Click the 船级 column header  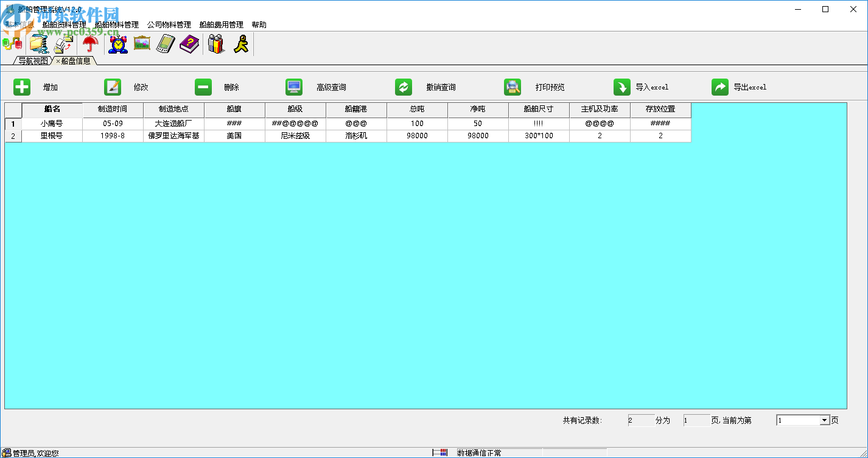(296, 110)
